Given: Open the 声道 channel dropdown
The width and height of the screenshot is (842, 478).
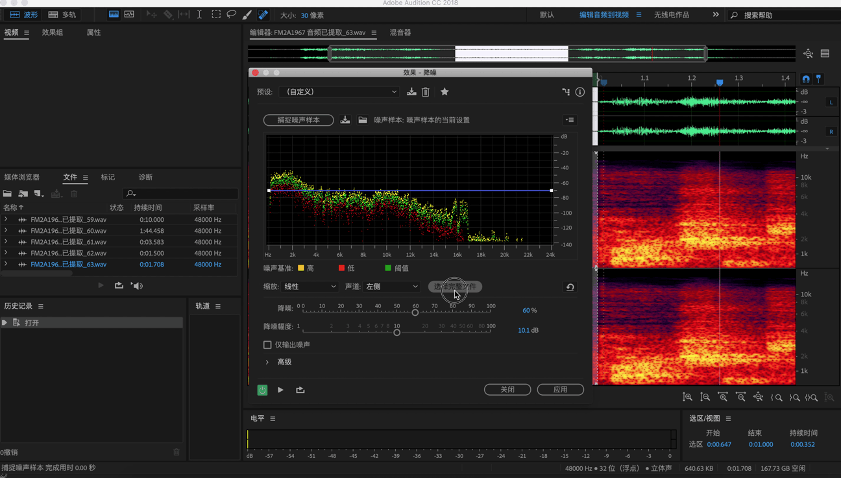Looking at the screenshot, I should (x=392, y=287).
